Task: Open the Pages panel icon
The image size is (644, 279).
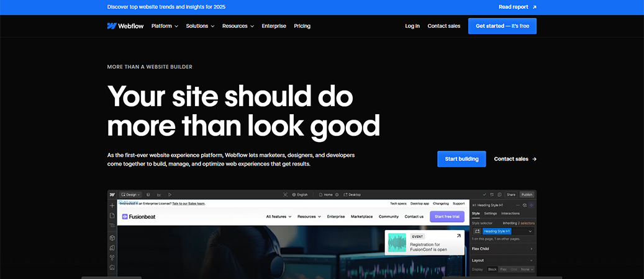Action: tap(112, 216)
